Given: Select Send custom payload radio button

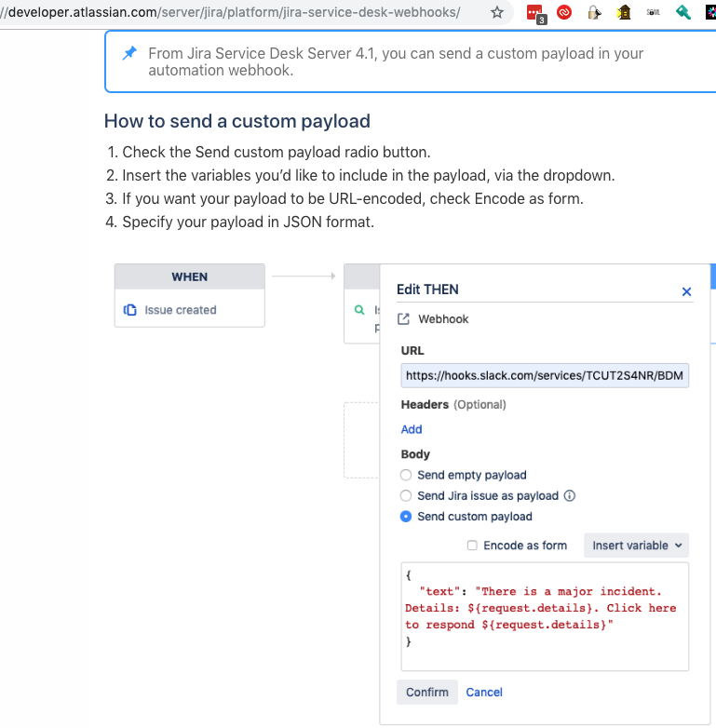Looking at the screenshot, I should tap(406, 517).
